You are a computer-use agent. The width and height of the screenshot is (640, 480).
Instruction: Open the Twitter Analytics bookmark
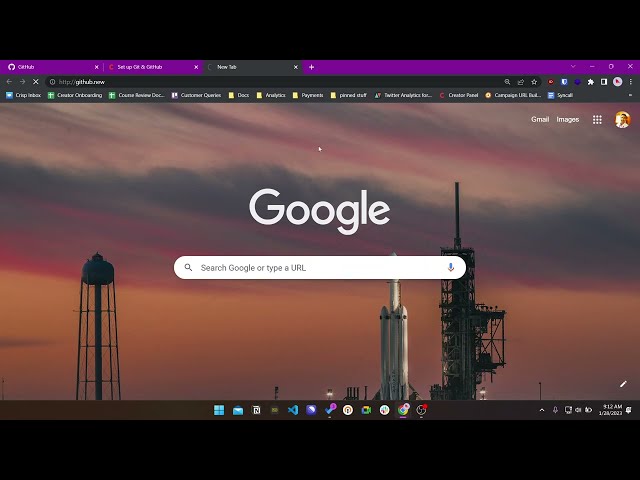pos(403,95)
